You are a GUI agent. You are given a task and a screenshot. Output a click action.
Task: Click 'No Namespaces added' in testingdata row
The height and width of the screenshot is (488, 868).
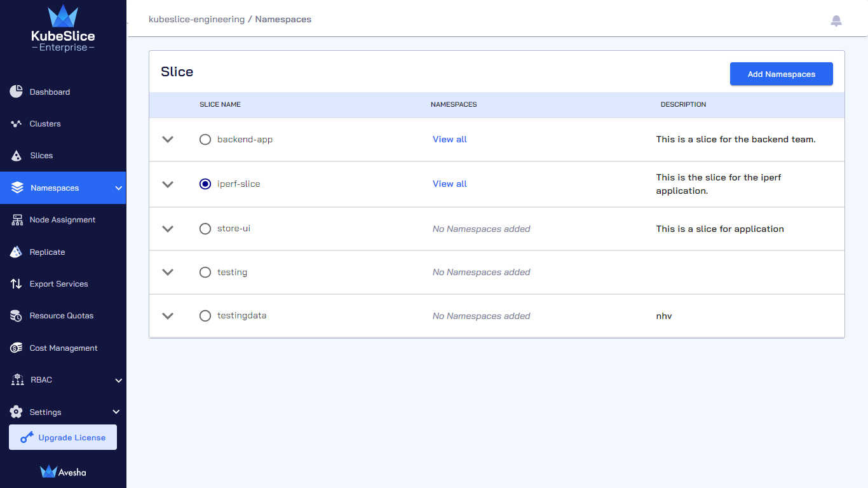481,316
